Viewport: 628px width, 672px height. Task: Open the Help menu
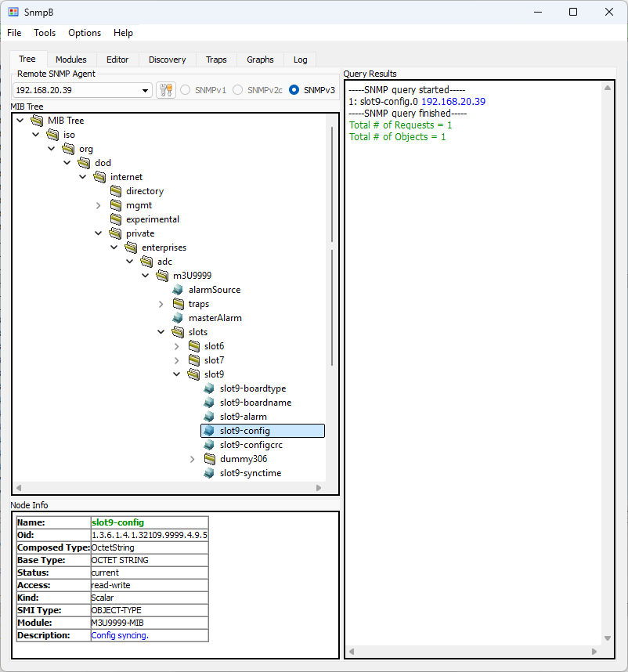pos(123,33)
